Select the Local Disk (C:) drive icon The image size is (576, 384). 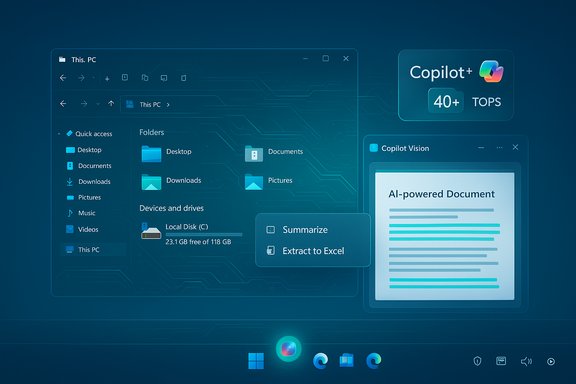click(151, 232)
